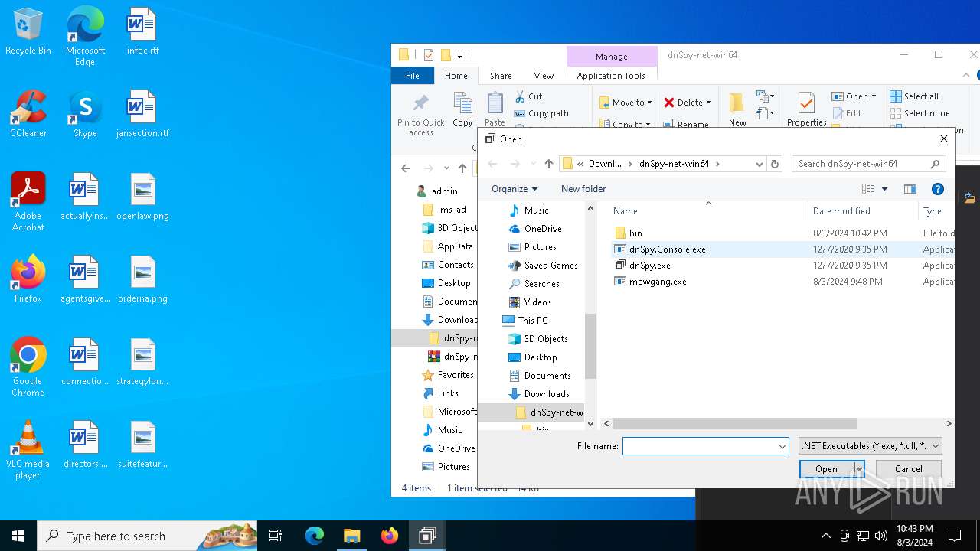Viewport: 980px width, 551px height.
Task: Click Copy path in Explorer ribbon
Action: tap(541, 113)
